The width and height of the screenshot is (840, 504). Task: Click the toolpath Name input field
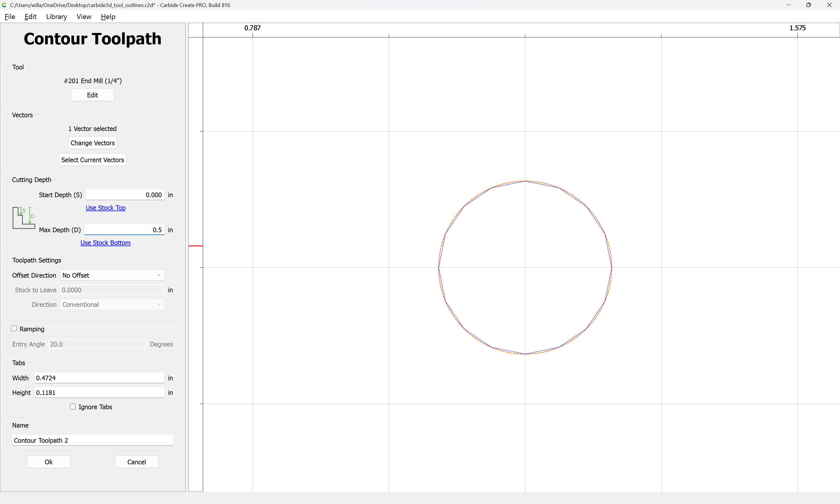93,440
